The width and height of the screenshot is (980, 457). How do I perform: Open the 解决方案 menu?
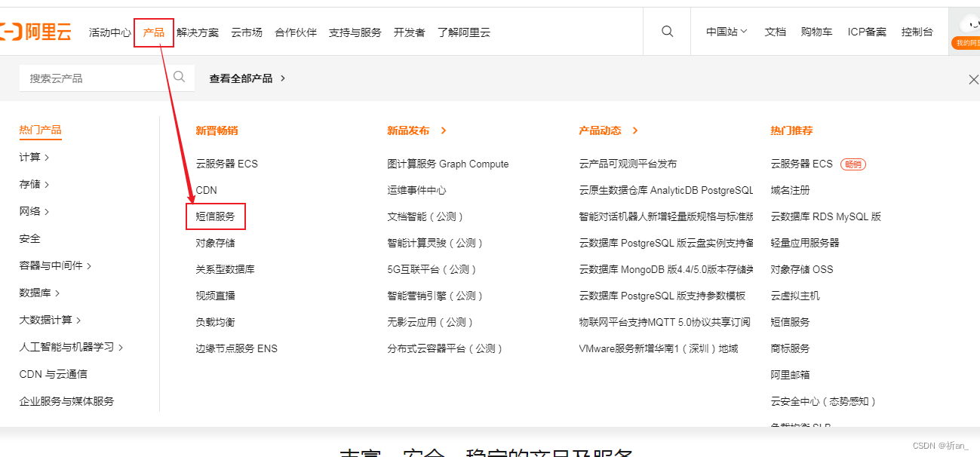tap(198, 32)
